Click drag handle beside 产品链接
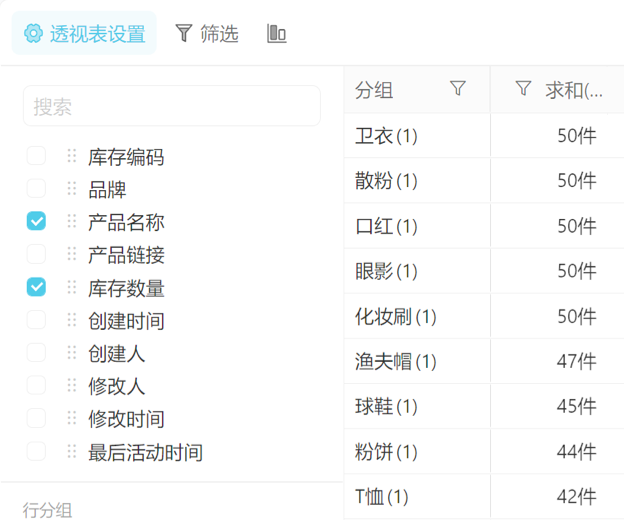Image resolution: width=624 pixels, height=520 pixels. [71, 254]
